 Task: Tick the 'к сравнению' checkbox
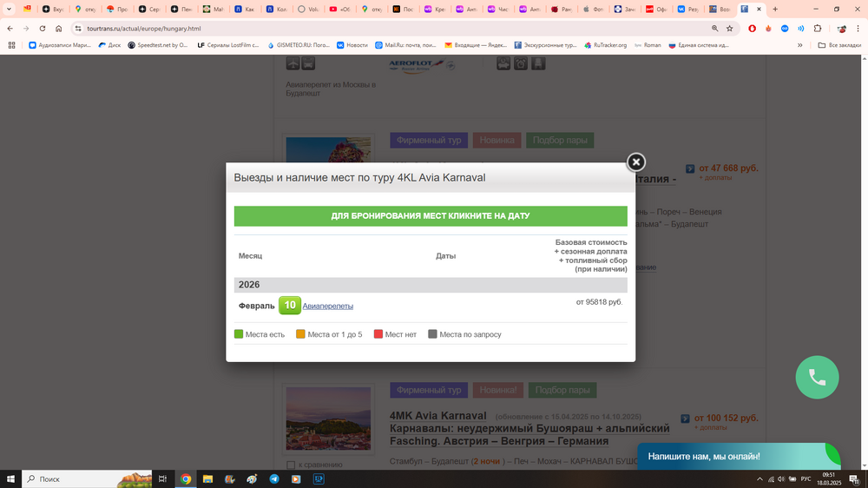tap(291, 465)
